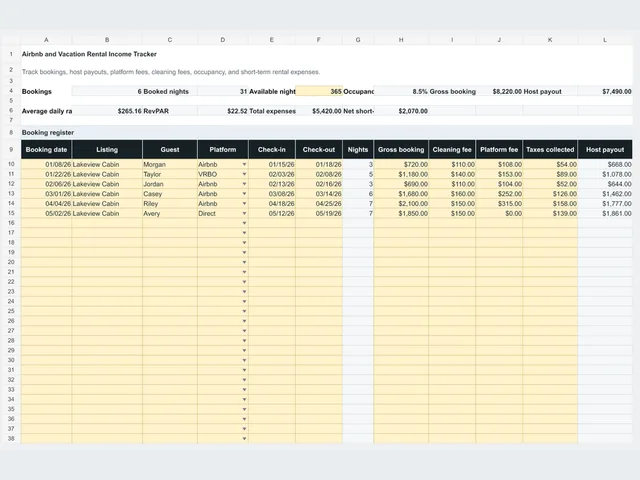Select platform fee cell $0.00
640x480 pixels.
pyautogui.click(x=499, y=213)
